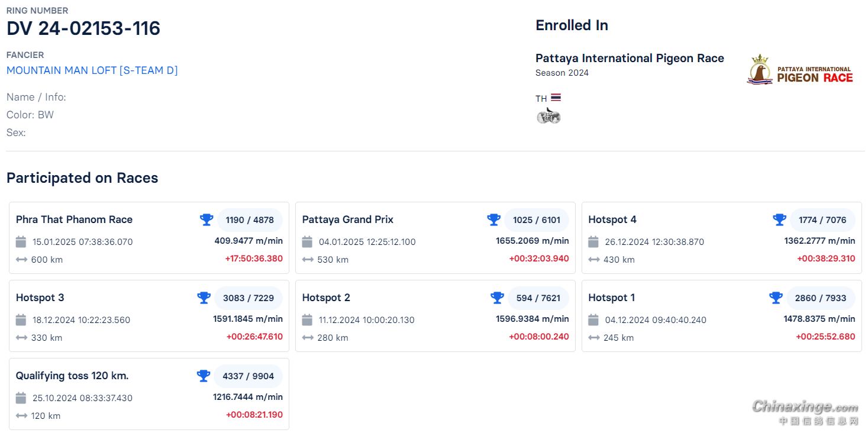Select the 594 / 7621 rank badge

point(538,298)
